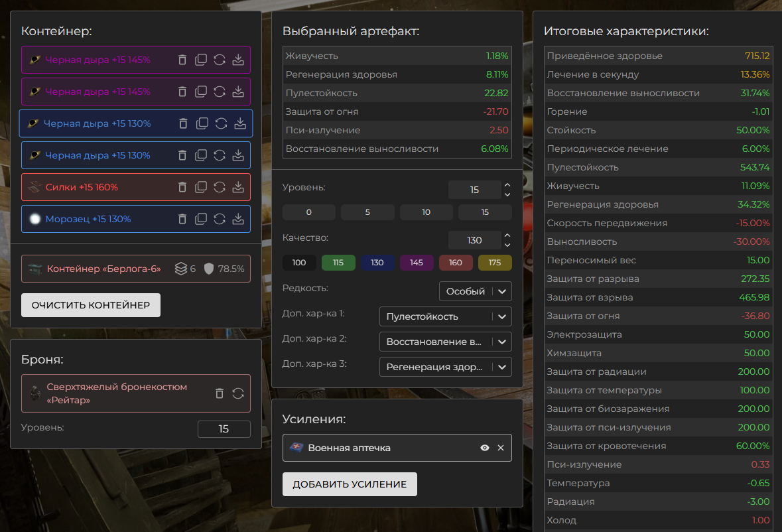
Task: Click swap icon next to Рейтар armor
Action: (x=238, y=393)
